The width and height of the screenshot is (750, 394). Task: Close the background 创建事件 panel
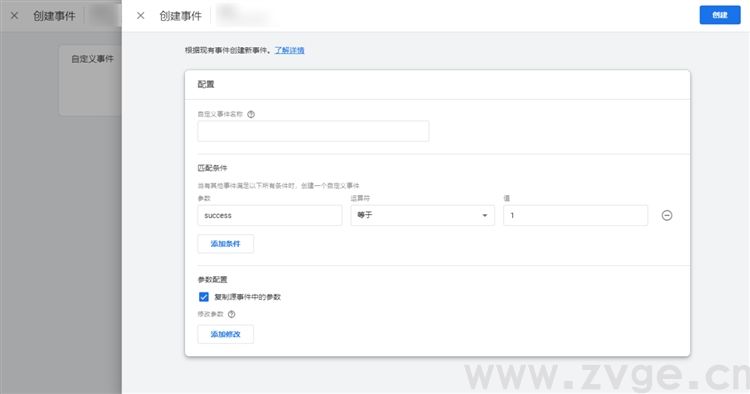pyautogui.click(x=14, y=16)
